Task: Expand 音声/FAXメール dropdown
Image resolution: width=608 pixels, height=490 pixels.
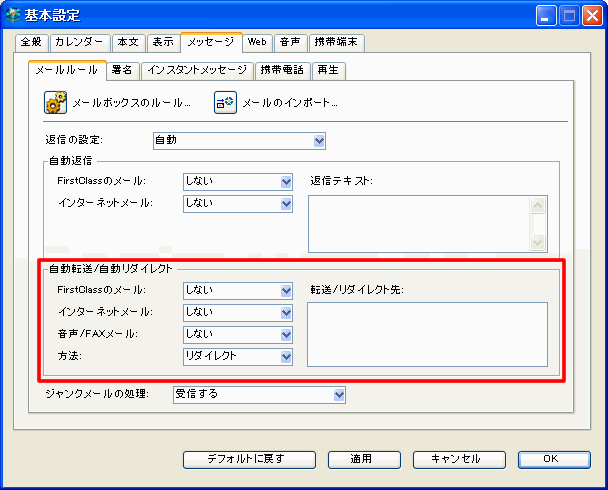Action: [x=286, y=334]
